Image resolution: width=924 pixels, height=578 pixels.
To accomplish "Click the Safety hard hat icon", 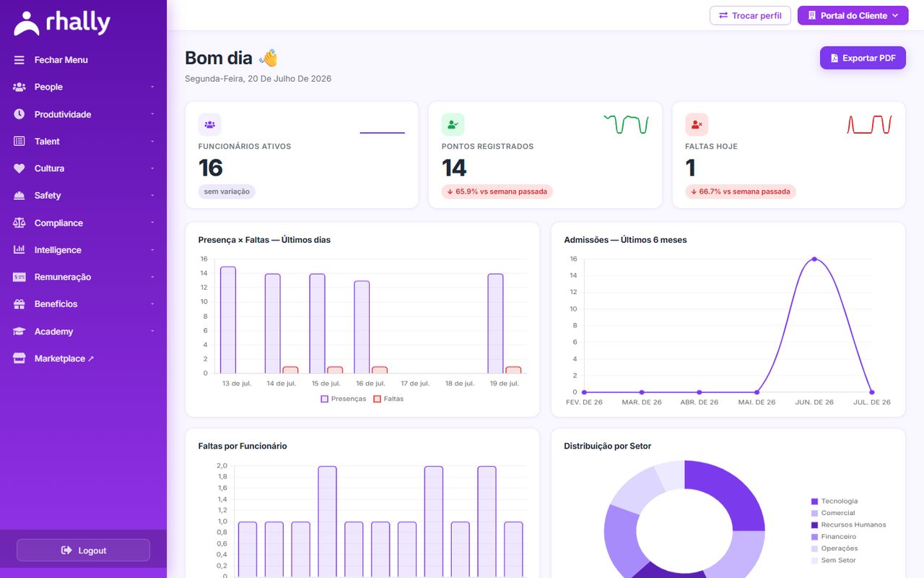I will pyautogui.click(x=19, y=196).
